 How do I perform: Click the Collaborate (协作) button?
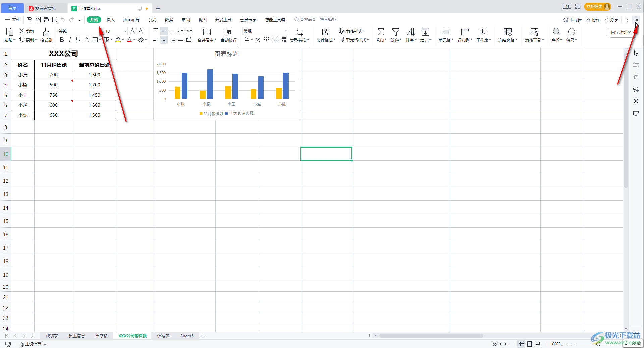click(x=593, y=20)
